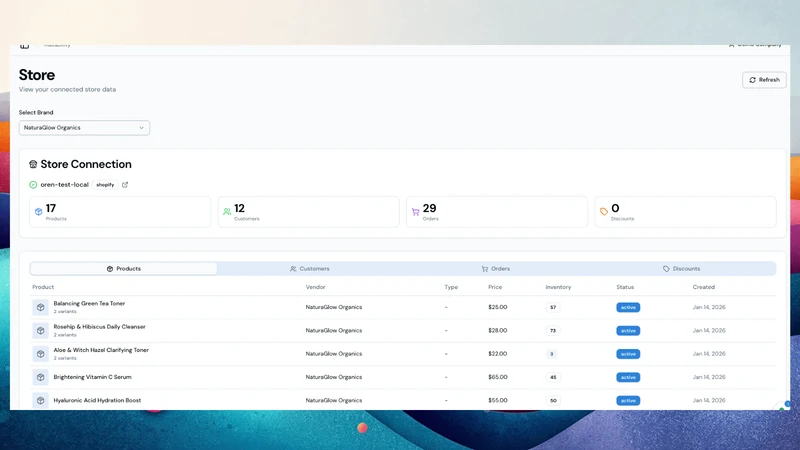
Task: Click the Status column header
Action: [625, 287]
